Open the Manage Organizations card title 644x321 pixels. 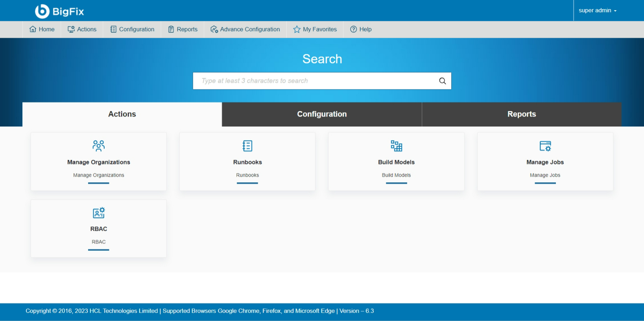99,162
